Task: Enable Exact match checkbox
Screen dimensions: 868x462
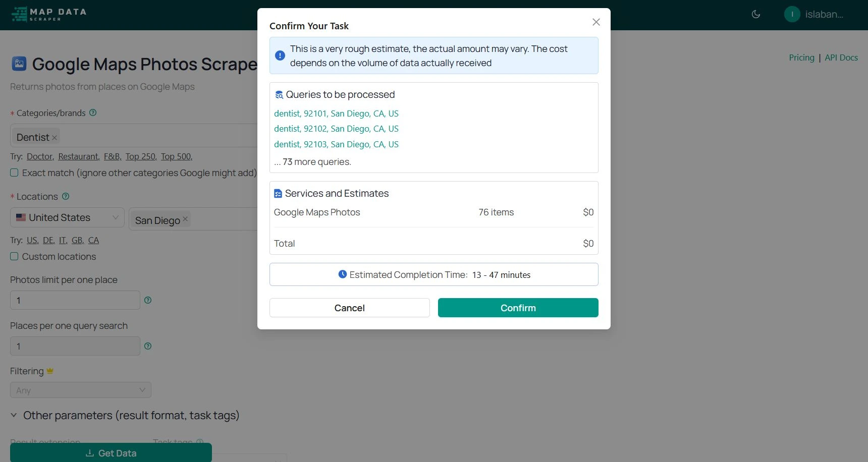Action: [x=14, y=172]
